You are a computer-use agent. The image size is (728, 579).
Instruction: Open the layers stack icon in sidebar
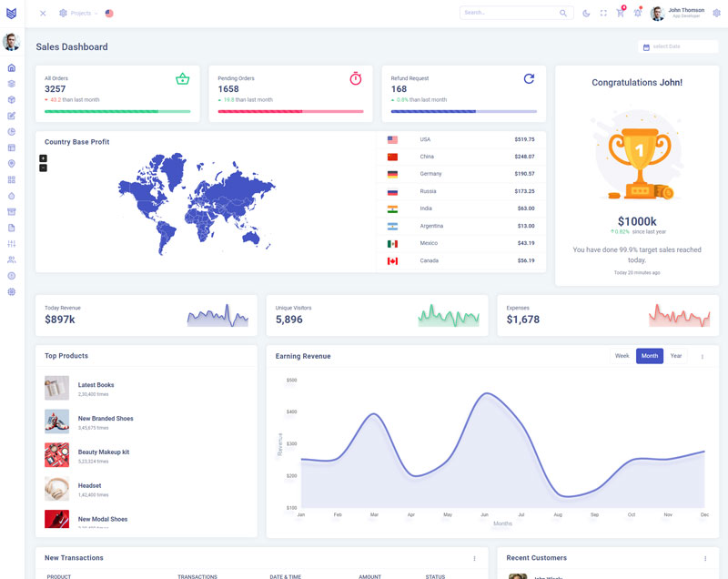(11, 84)
